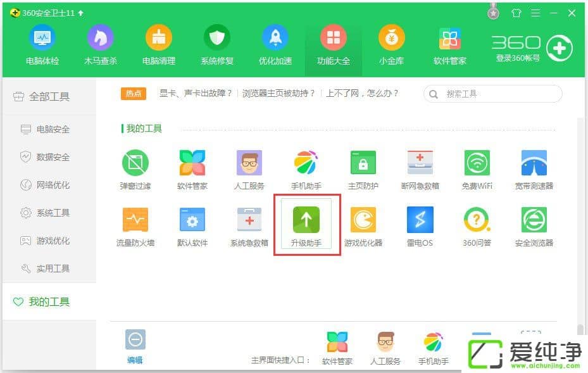Open the 电脑体检 (PC Checkup) tool
Viewport: 588px width, 373px height.
(x=42, y=44)
